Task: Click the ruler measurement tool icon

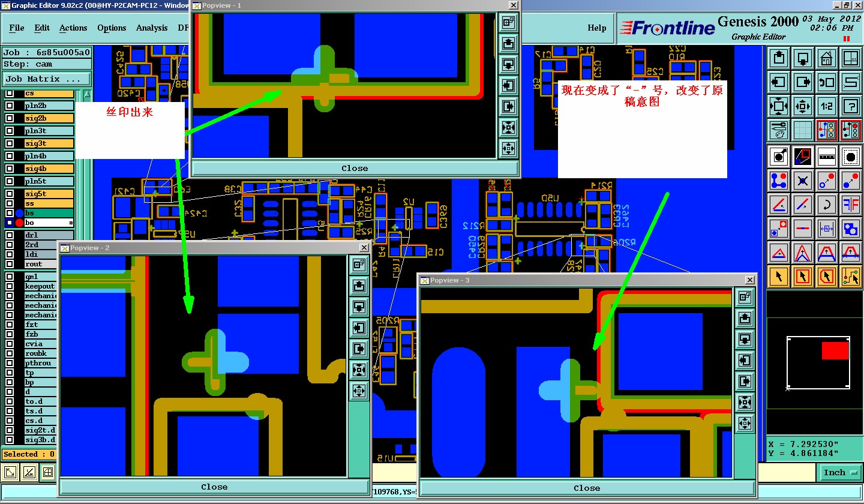Action: click(x=827, y=157)
